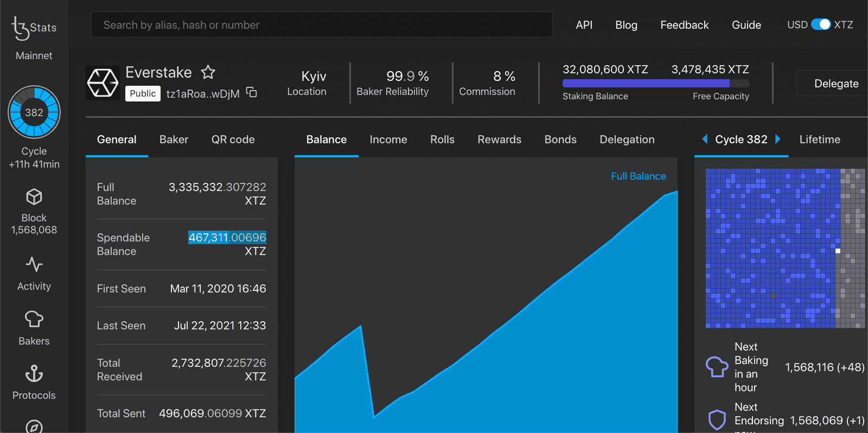Click the highlighted white block in cycle grid
The image size is (868, 433).
(x=838, y=251)
